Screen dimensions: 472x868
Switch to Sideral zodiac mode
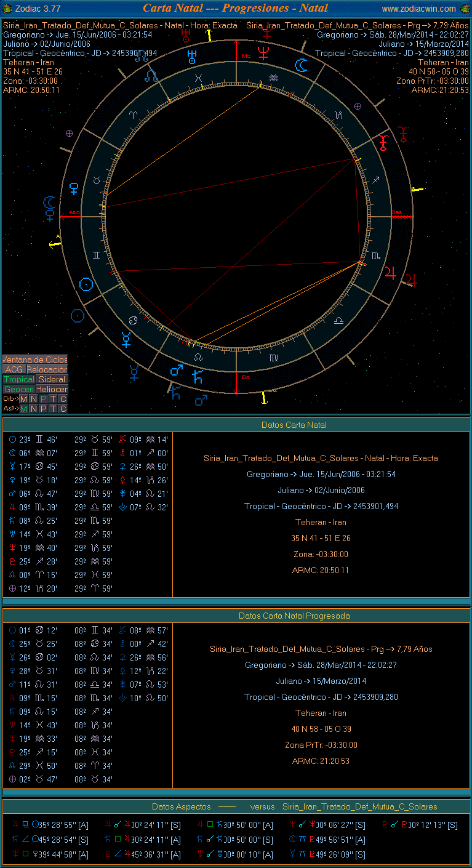[x=52, y=379]
